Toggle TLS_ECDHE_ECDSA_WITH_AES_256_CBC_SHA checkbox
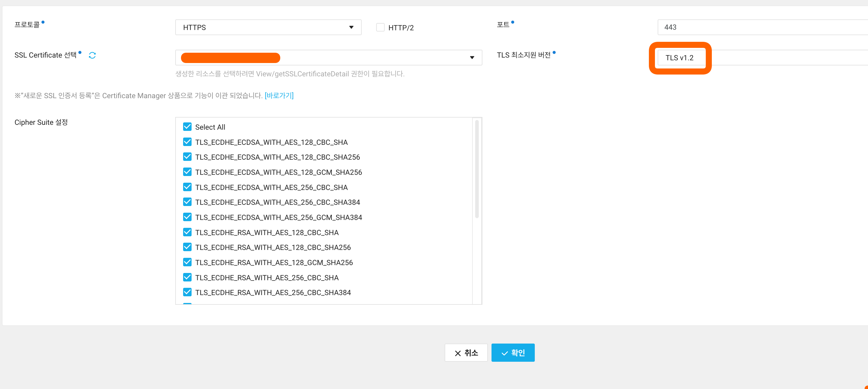The image size is (868, 389). tap(187, 187)
